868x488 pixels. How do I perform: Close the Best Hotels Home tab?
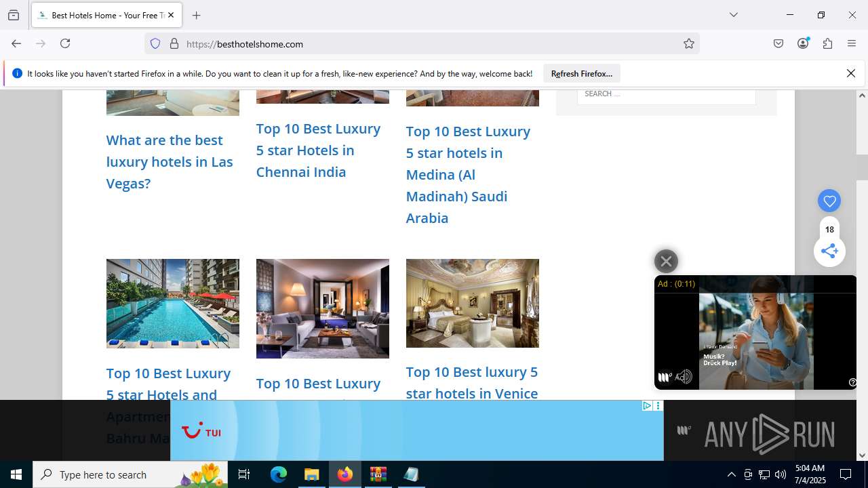tap(170, 15)
